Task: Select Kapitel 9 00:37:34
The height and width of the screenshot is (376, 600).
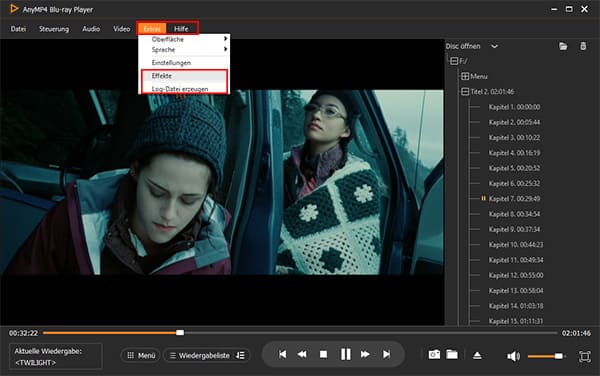Action: point(514,230)
